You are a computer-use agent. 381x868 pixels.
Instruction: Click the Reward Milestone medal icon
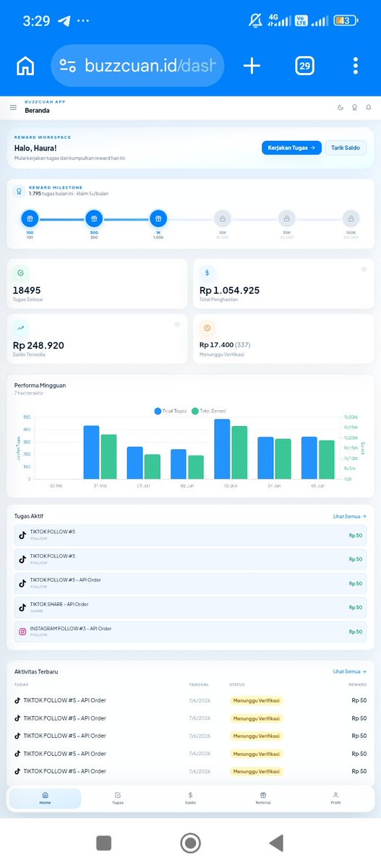coord(20,192)
